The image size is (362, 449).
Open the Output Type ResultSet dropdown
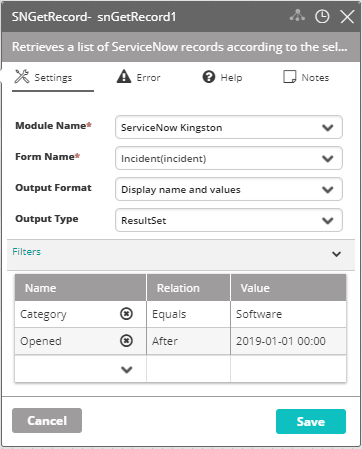229,220
